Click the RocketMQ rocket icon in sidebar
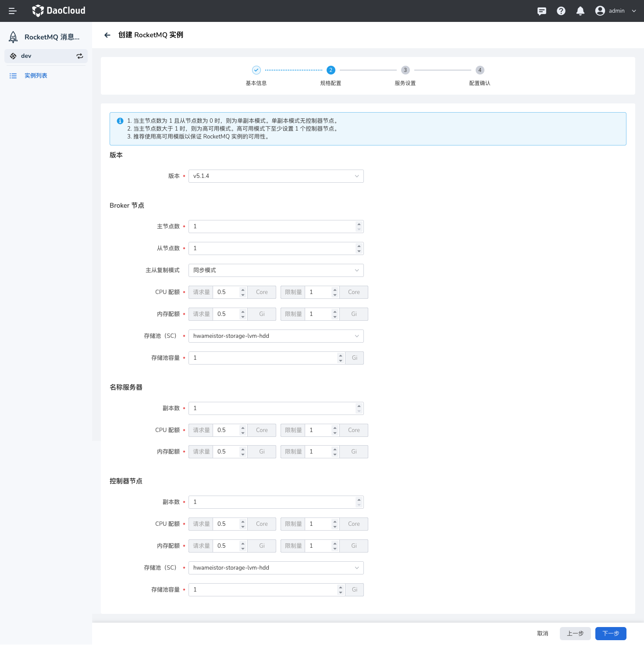The image size is (644, 645). (13, 37)
